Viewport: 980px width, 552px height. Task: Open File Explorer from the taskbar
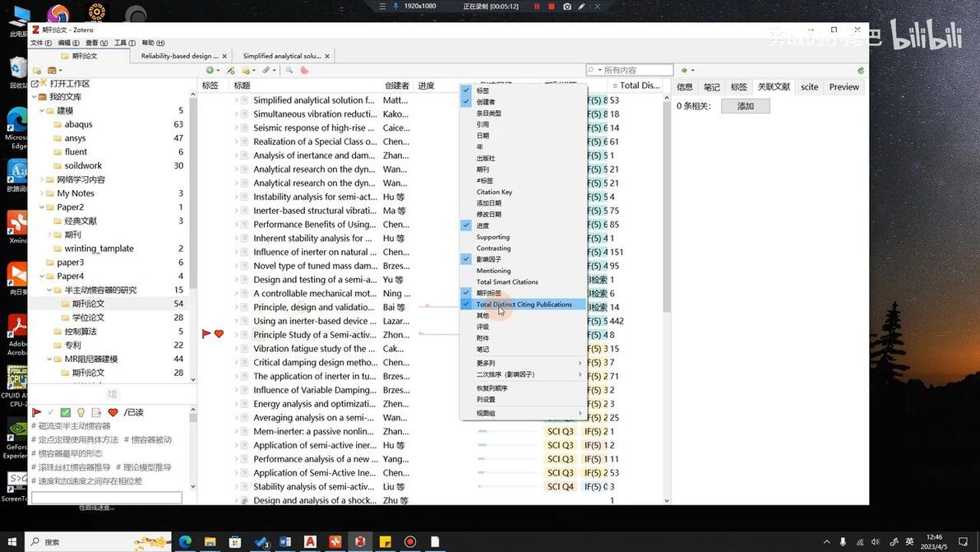point(210,541)
